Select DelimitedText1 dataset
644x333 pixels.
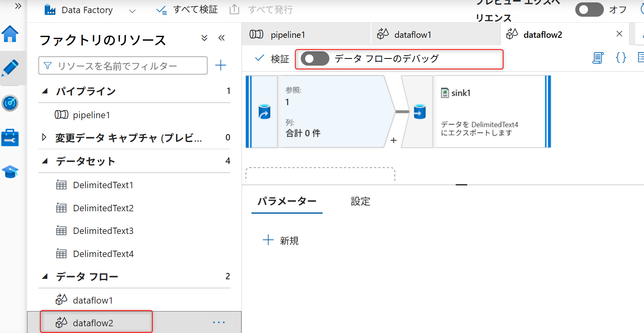tap(103, 185)
